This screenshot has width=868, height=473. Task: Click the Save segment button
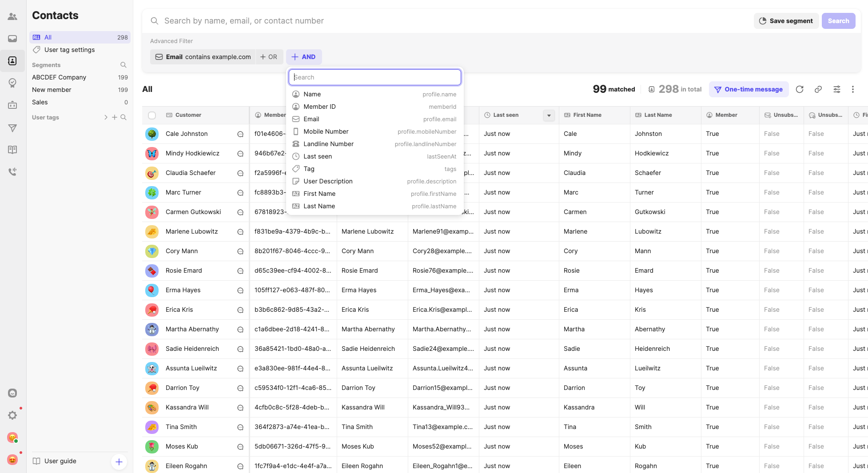click(x=786, y=21)
